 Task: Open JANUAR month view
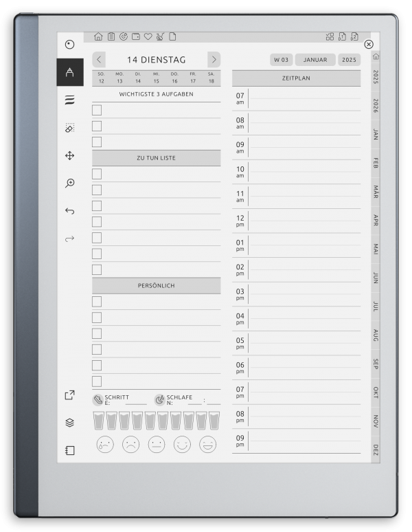(x=315, y=60)
